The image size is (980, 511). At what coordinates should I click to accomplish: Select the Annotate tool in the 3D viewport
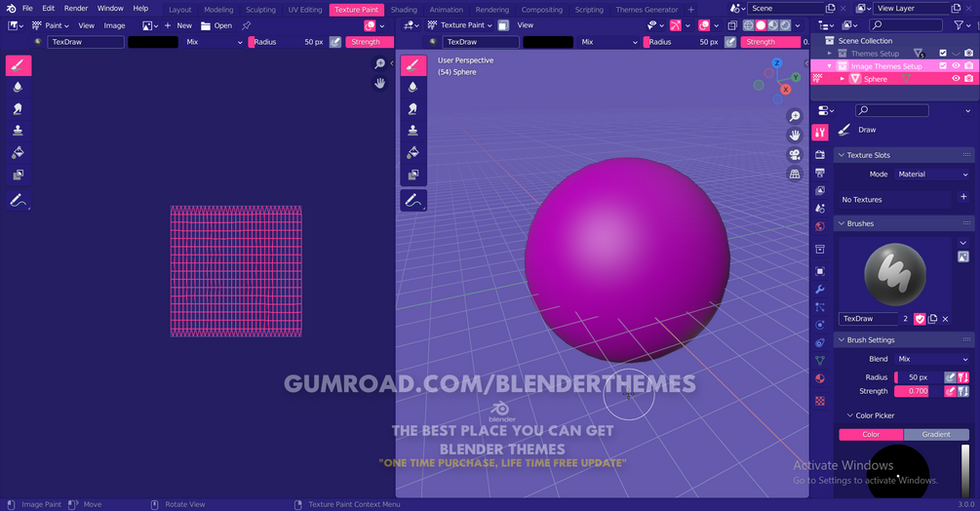[413, 201]
